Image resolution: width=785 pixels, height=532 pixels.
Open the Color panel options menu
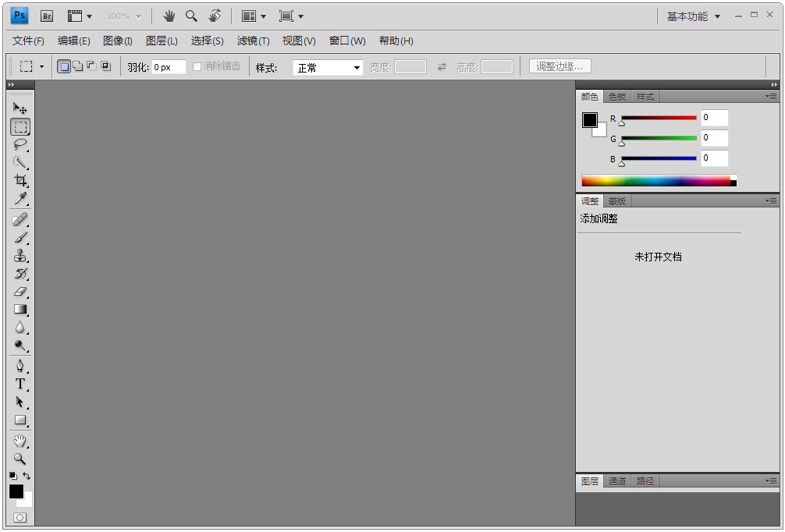coord(771,97)
